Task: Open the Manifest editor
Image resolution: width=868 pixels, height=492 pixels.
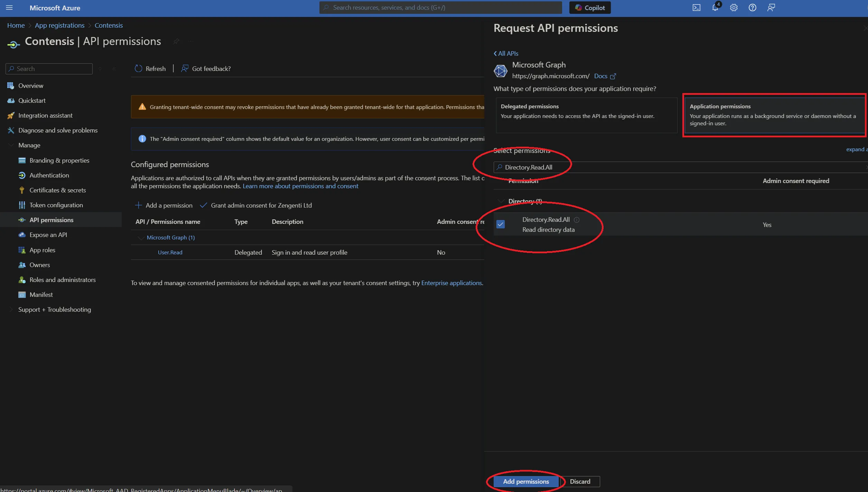Action: [41, 294]
